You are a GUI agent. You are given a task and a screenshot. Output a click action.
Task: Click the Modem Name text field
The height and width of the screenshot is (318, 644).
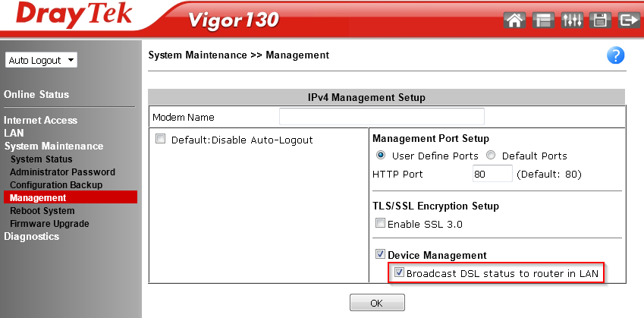(x=382, y=117)
